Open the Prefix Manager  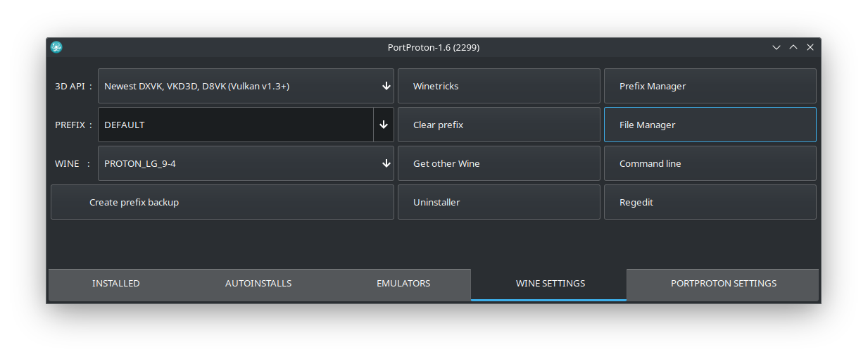tap(710, 86)
